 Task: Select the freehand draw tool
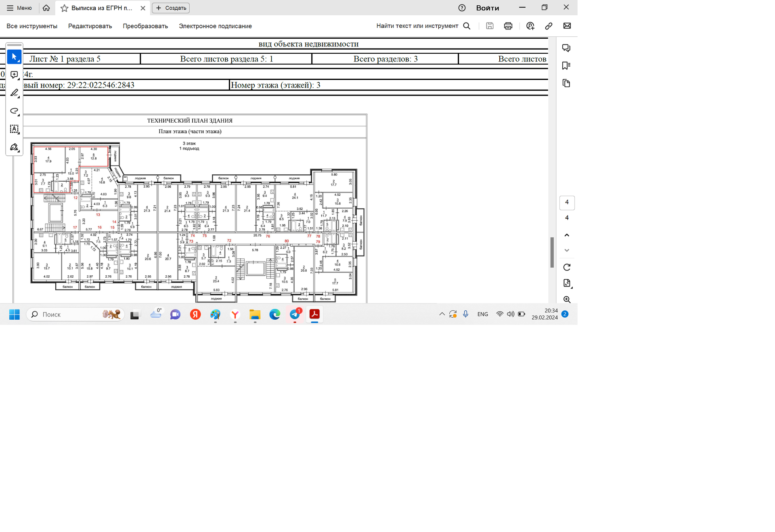click(14, 111)
